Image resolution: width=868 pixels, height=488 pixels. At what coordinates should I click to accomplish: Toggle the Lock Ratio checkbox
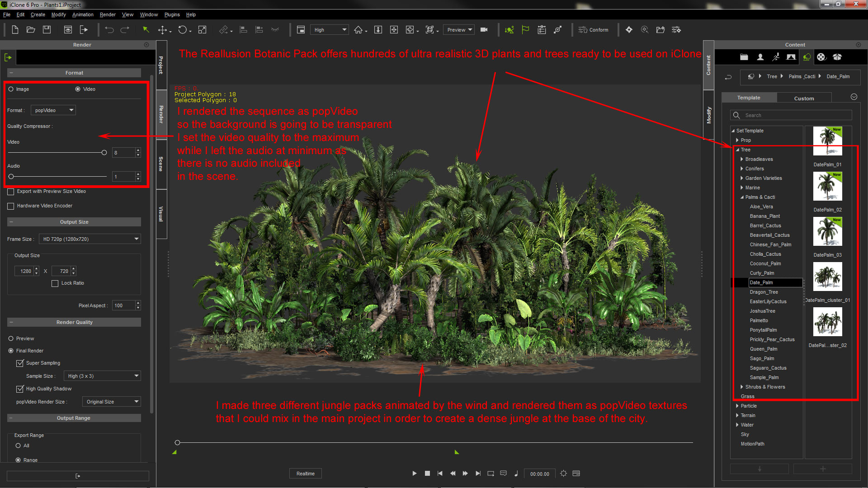55,283
